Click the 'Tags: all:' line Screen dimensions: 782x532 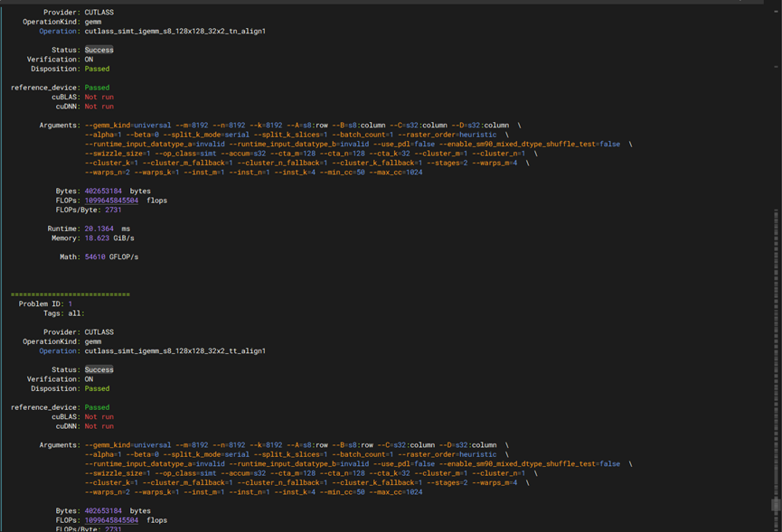[x=64, y=313]
